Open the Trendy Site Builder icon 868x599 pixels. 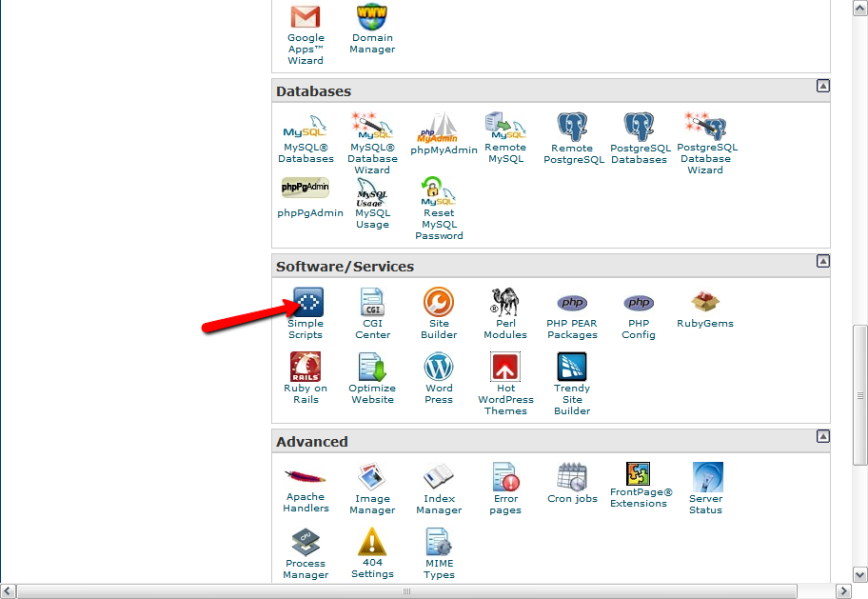572,367
